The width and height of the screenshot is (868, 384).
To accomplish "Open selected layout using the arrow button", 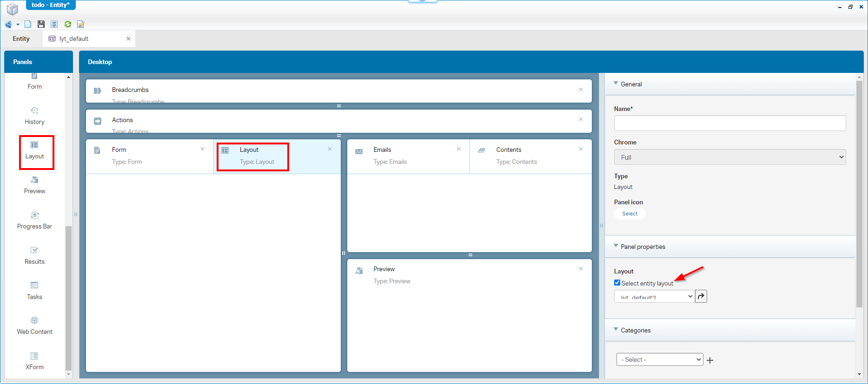I will pos(701,296).
